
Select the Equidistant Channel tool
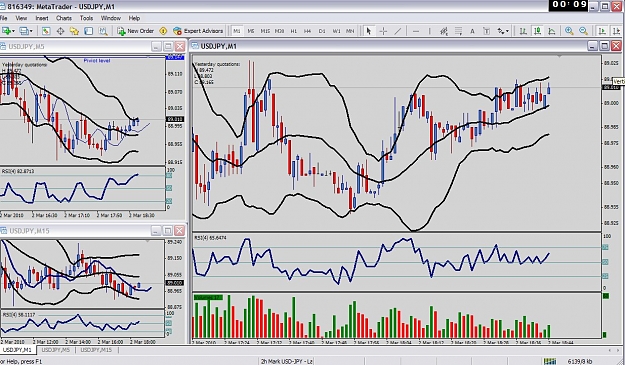(x=444, y=31)
